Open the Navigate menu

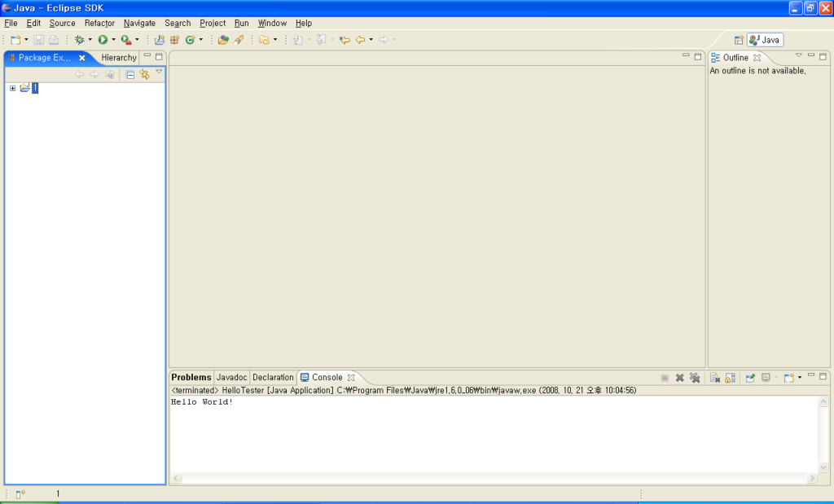139,24
